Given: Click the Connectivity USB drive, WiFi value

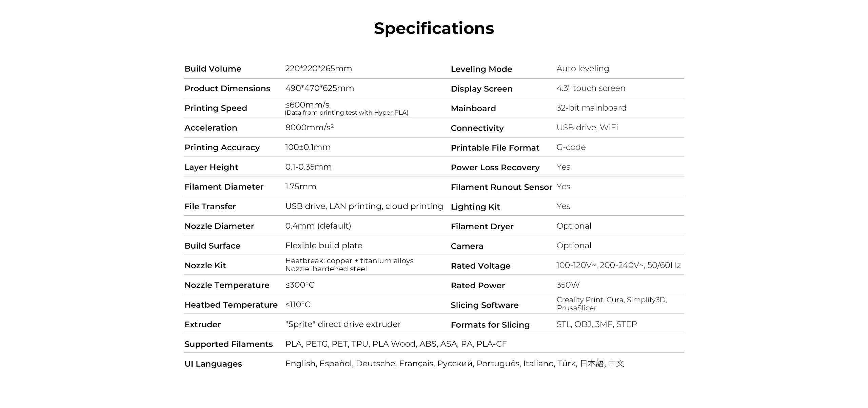Looking at the screenshot, I should (x=587, y=128).
